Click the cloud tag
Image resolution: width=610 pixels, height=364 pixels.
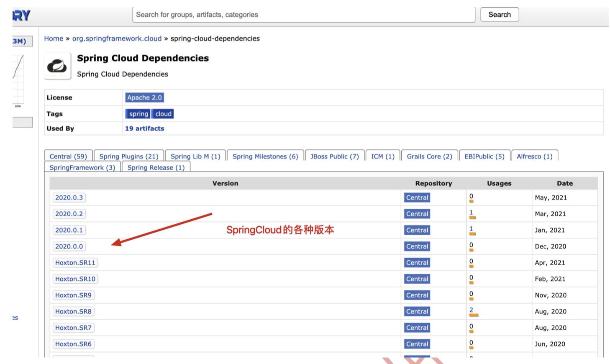pos(163,114)
